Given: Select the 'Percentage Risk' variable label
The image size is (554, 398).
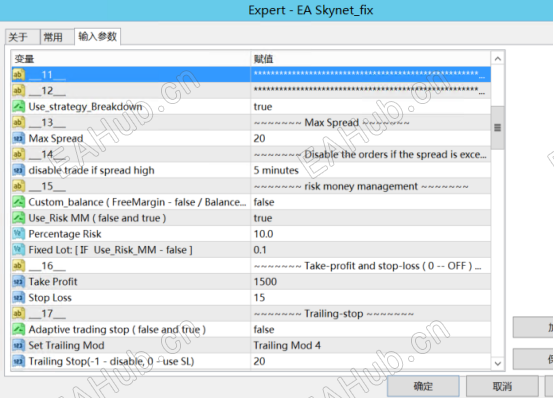Looking at the screenshot, I should tap(65, 234).
